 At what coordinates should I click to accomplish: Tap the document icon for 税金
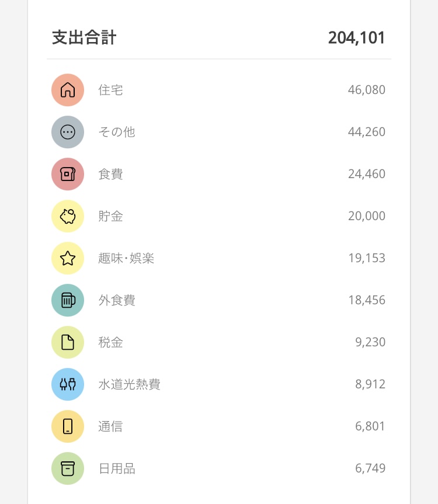(68, 342)
